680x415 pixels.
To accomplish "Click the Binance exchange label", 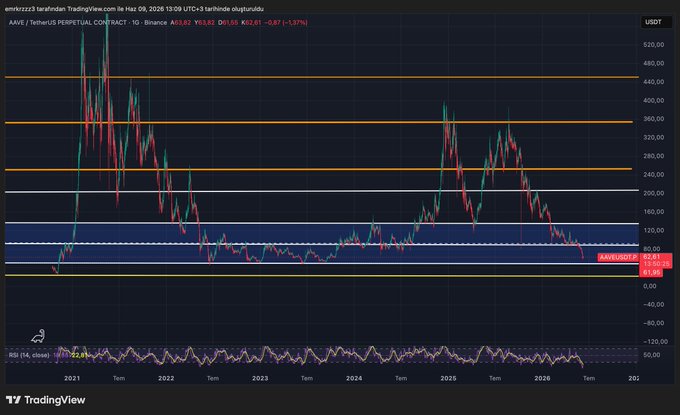I will coord(156,23).
